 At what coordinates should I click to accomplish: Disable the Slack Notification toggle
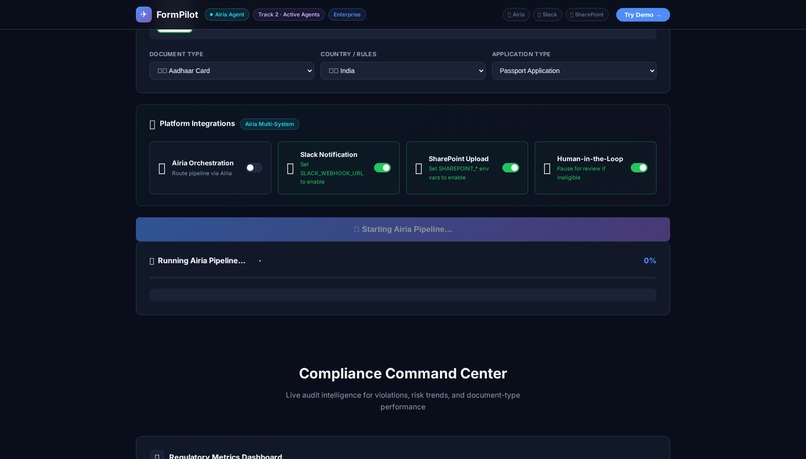point(382,168)
